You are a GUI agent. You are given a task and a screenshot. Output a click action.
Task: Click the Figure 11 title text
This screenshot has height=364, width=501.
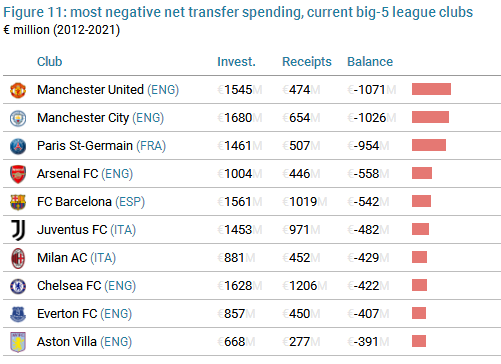tap(238, 12)
